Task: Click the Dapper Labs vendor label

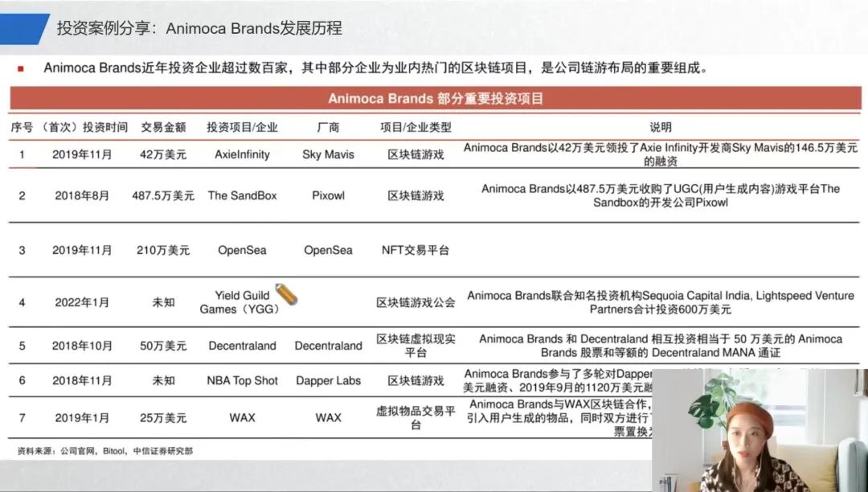Action: 329,379
